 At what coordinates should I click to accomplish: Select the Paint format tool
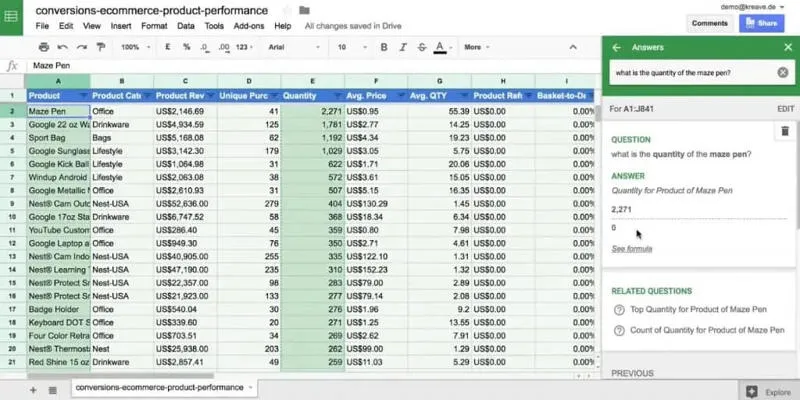pos(101,47)
